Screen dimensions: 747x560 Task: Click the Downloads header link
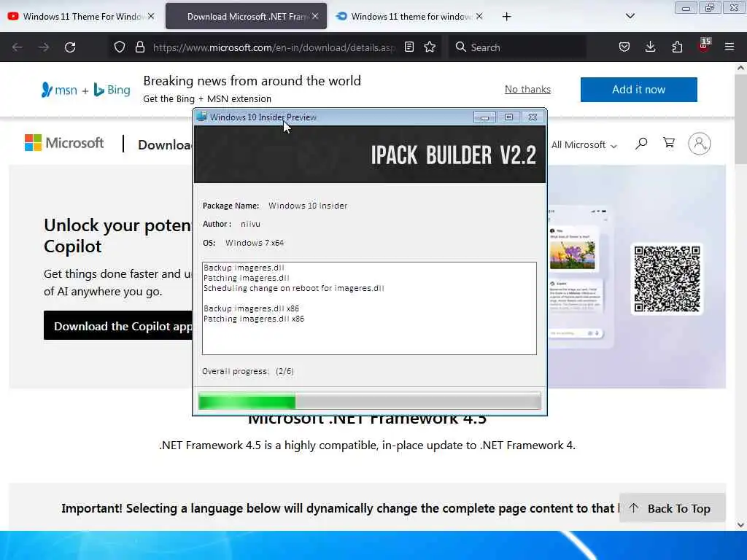click(165, 145)
